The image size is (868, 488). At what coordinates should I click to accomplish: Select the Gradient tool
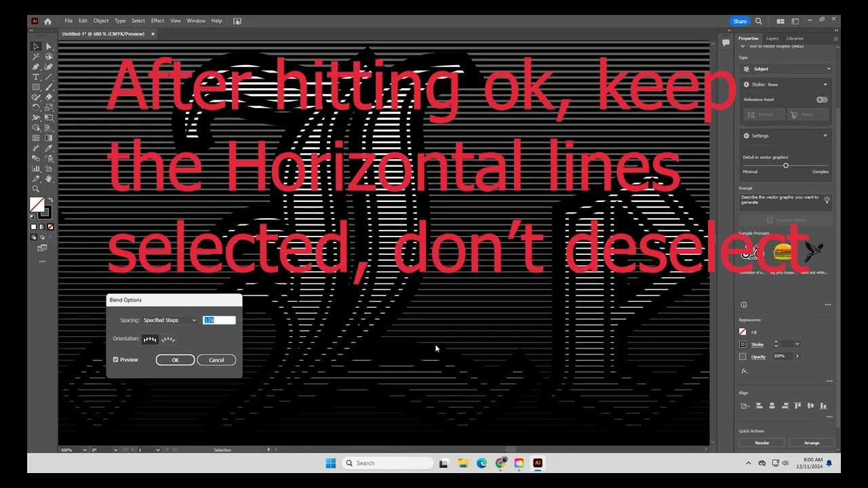coord(49,138)
